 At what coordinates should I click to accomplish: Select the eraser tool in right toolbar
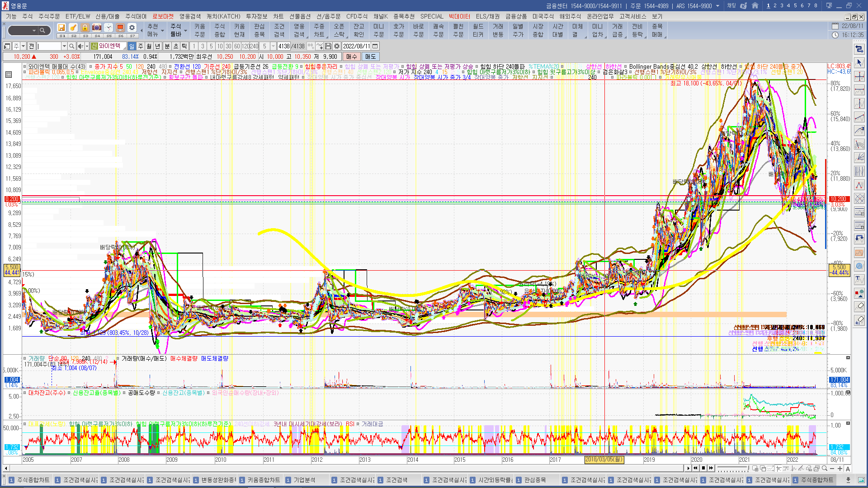859,306
